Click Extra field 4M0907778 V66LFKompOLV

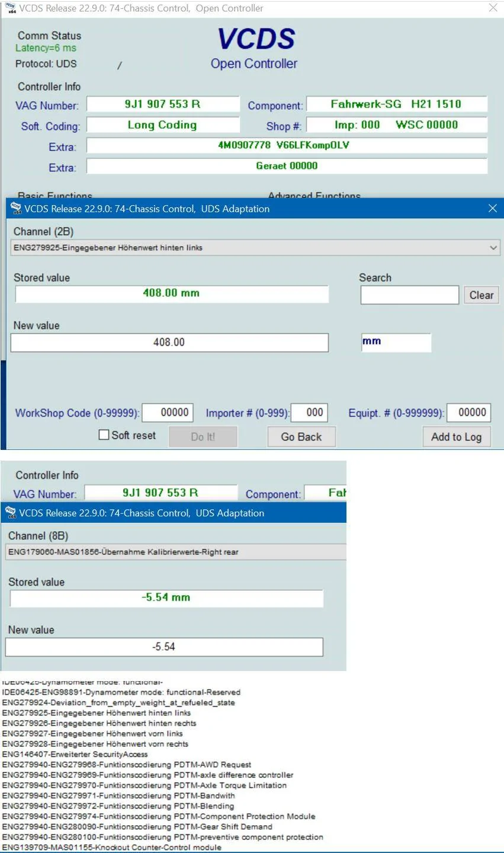pyautogui.click(x=287, y=145)
